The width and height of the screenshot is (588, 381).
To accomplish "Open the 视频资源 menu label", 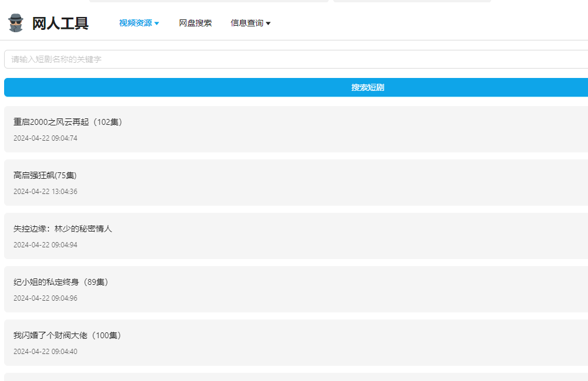I will (135, 23).
